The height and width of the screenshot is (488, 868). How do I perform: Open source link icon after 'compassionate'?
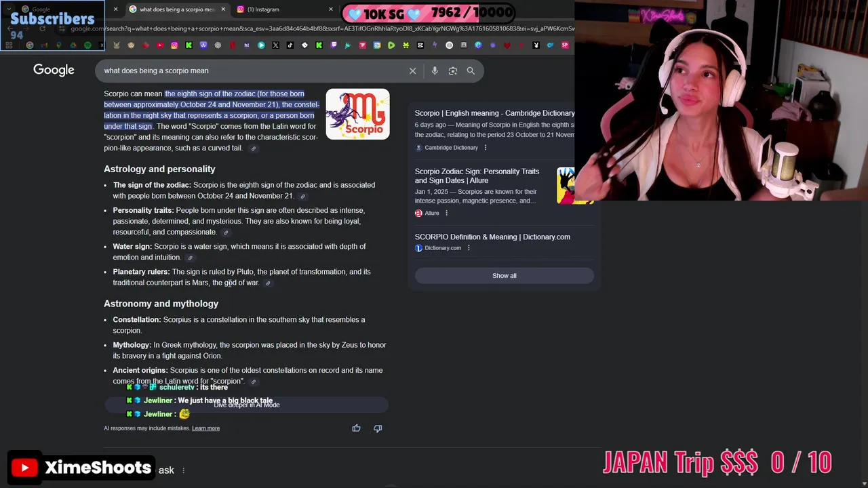coord(226,232)
